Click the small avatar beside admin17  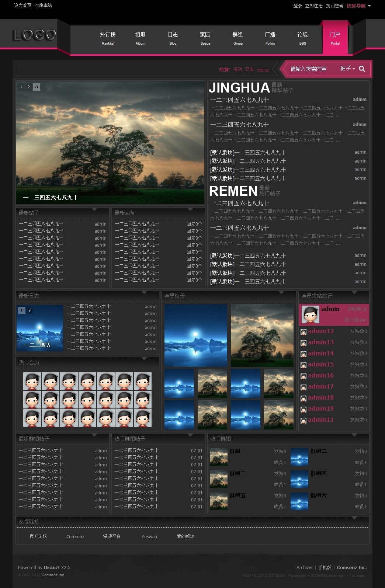[x=304, y=387]
